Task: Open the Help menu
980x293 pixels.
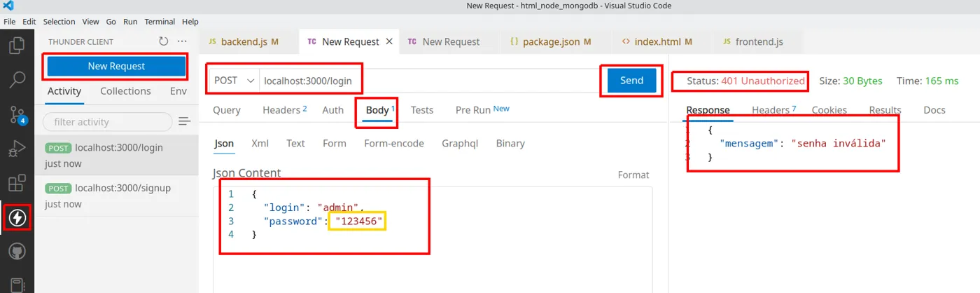Action: [x=190, y=22]
